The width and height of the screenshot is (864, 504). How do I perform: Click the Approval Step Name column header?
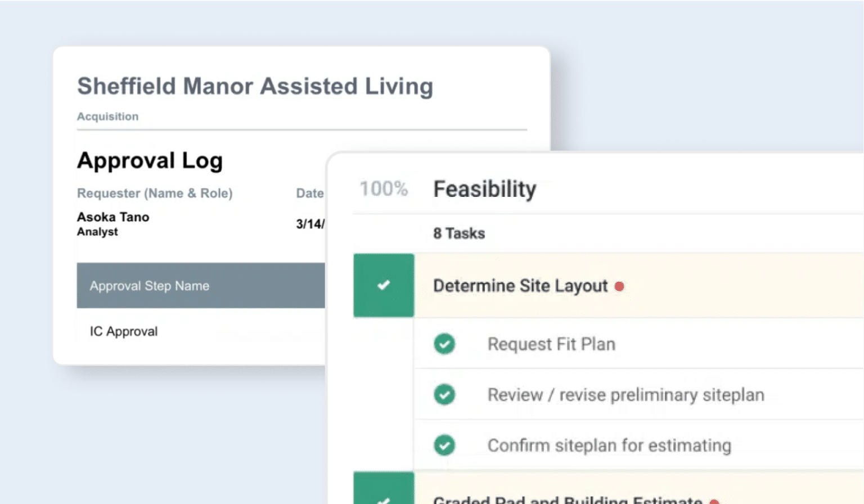(x=149, y=286)
